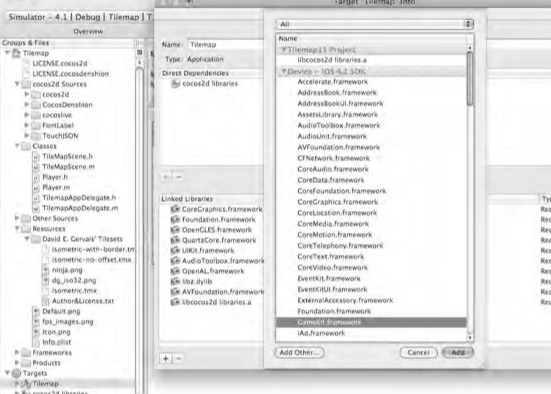Click the Add button in framework sheet
The image size is (551, 394).
(458, 353)
